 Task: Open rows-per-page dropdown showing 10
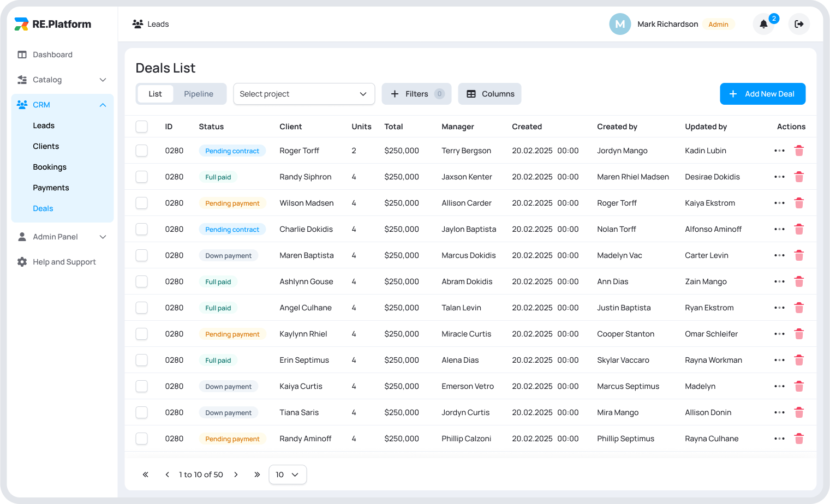[x=288, y=475]
